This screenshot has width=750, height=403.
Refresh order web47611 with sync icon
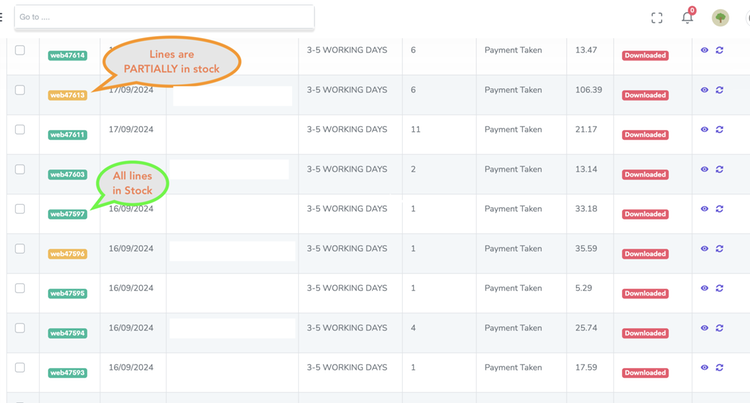pyautogui.click(x=720, y=130)
